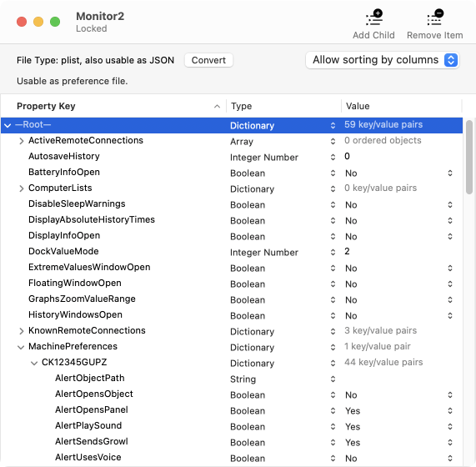Toggle DisableSleepWarnings boolean value

(x=450, y=204)
